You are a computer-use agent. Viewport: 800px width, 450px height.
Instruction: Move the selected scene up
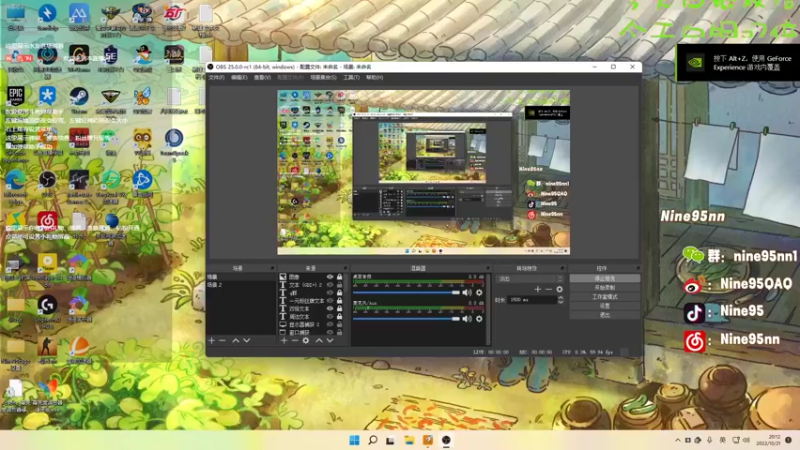[236, 340]
